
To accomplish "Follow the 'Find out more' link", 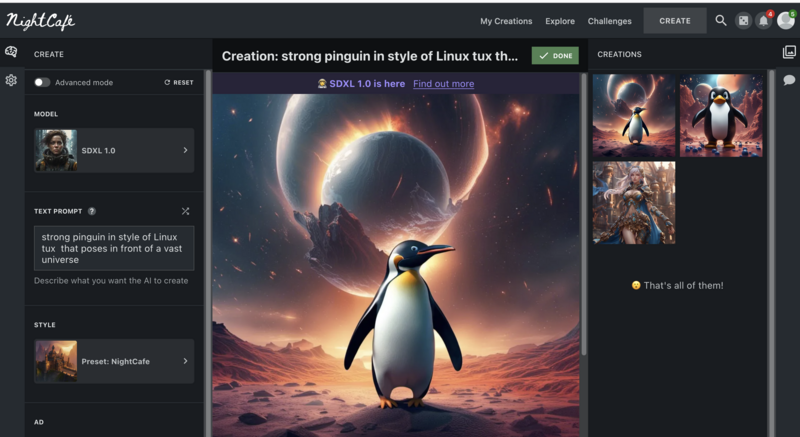I will pos(443,84).
